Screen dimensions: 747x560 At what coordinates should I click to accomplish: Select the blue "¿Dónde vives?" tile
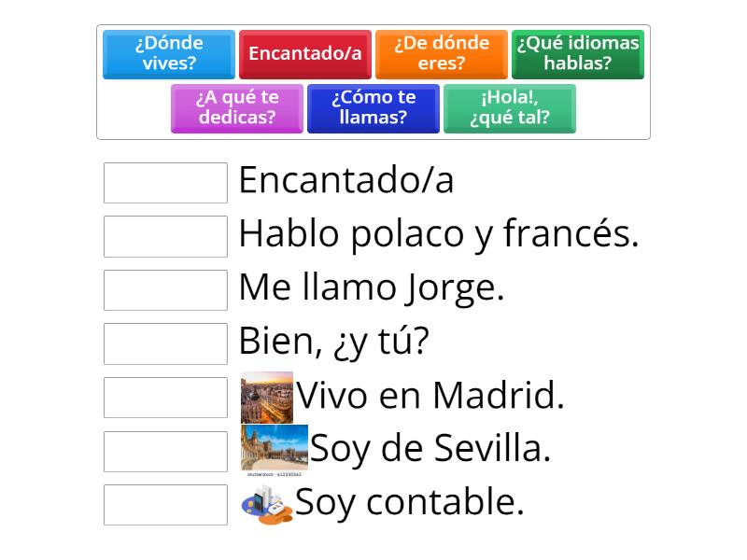pos(169,54)
